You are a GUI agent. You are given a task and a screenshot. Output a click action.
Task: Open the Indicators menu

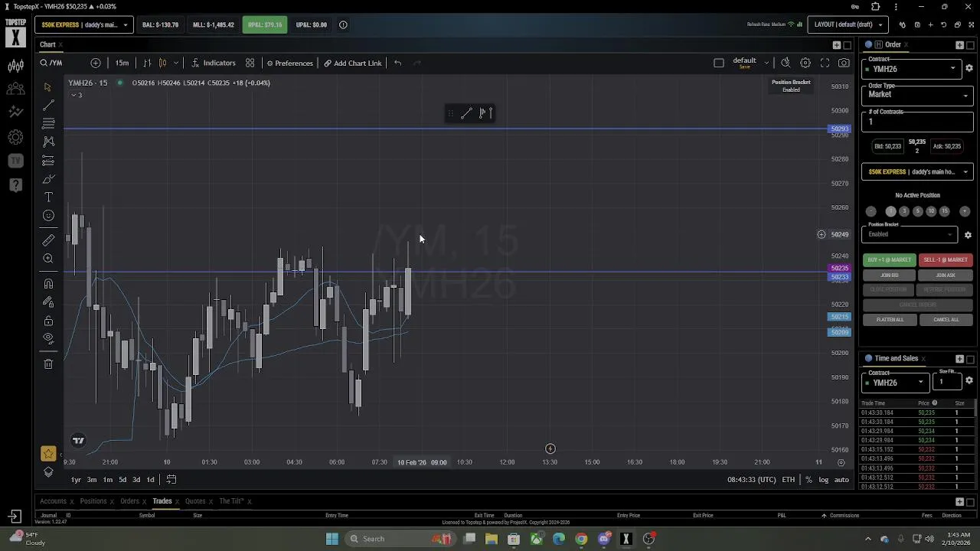click(213, 63)
